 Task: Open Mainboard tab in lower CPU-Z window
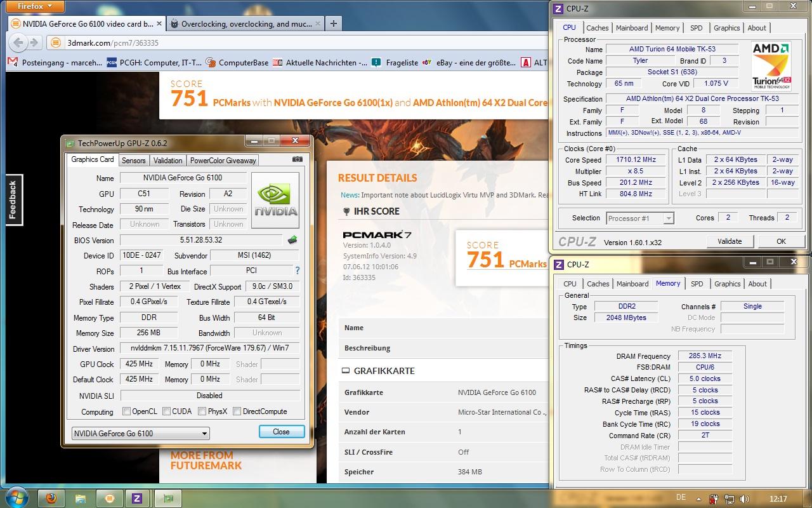tap(632, 284)
